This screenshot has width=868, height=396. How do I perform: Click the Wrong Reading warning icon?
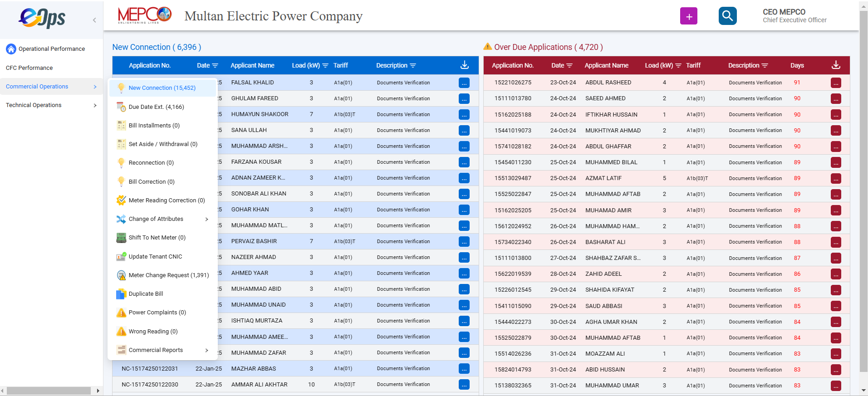pos(121,332)
